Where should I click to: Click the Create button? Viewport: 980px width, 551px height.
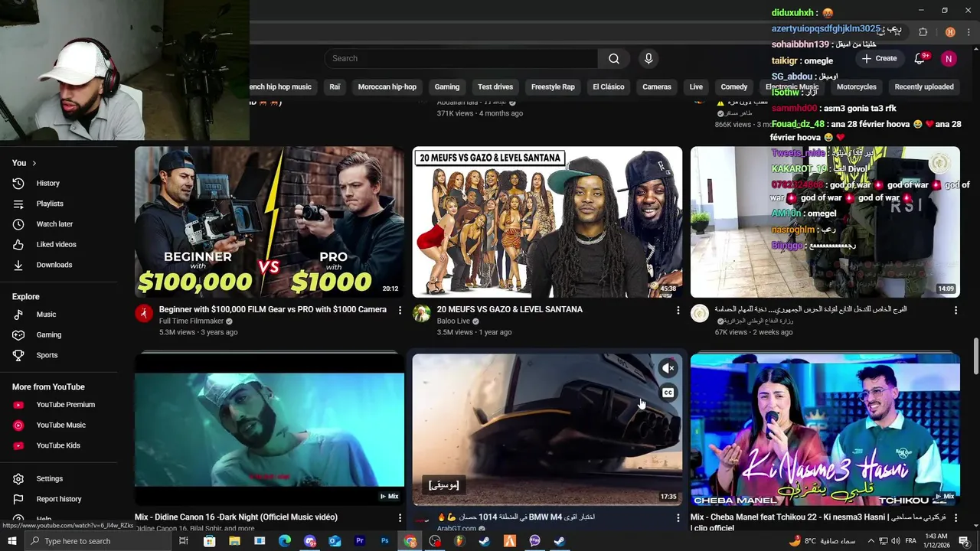(878, 58)
